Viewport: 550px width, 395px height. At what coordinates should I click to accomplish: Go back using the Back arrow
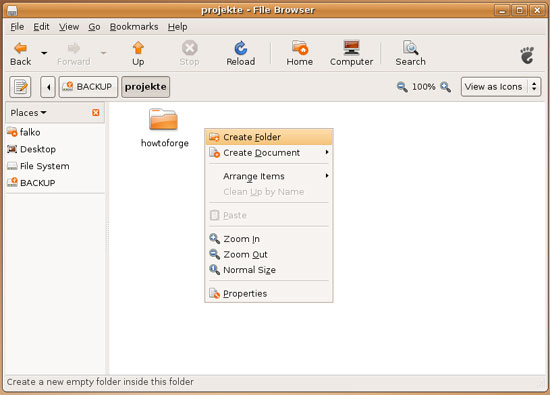coord(21,54)
